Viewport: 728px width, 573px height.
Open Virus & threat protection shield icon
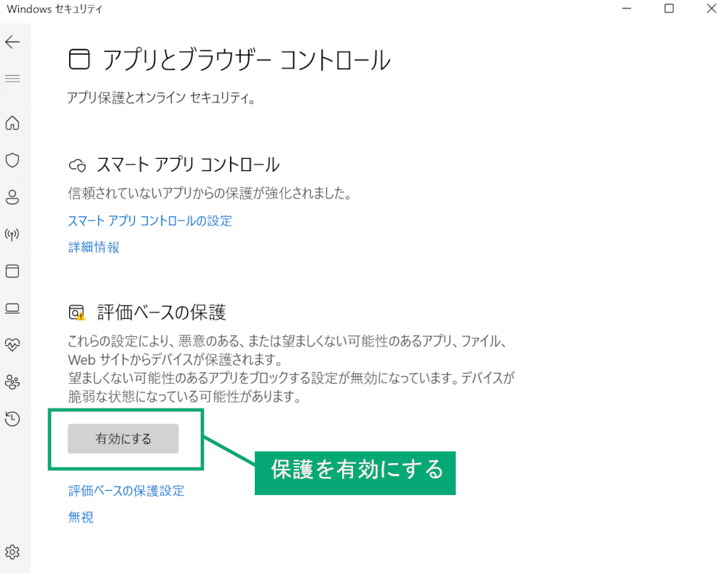(x=12, y=160)
